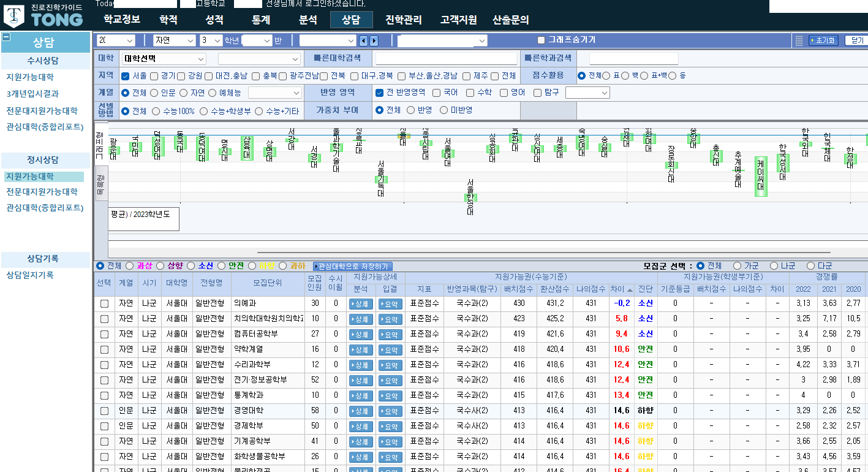
Task: Click 상세 button for 화학생물공학부 row
Action: 361,457
